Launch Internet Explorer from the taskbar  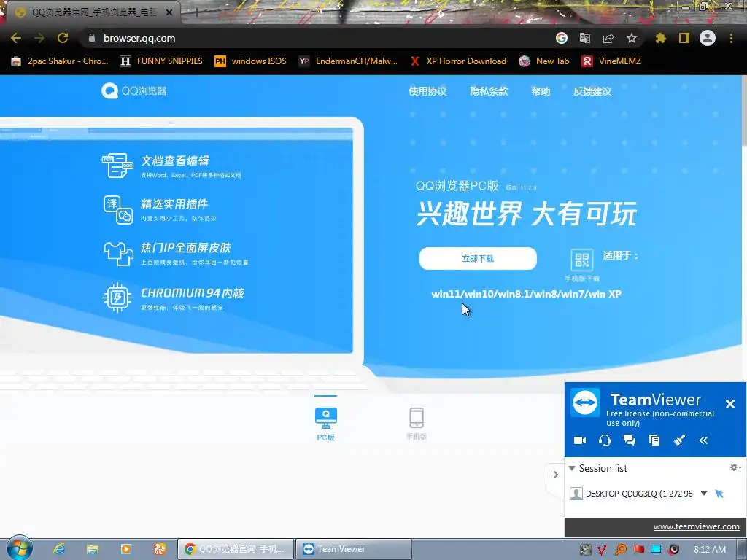click(58, 549)
